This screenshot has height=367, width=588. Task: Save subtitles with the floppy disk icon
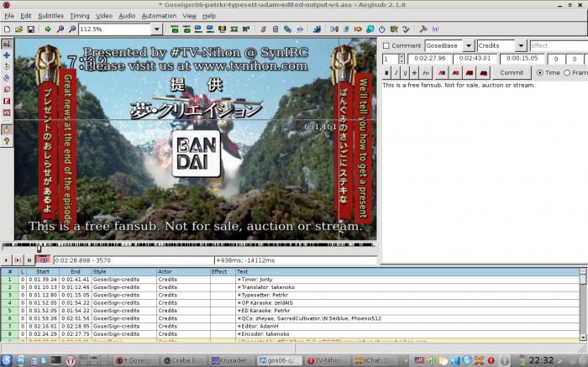pos(31,29)
